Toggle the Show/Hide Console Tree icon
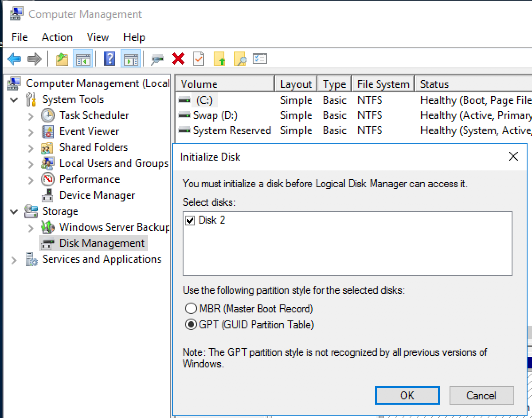This screenshot has height=418, width=532. pyautogui.click(x=83, y=59)
